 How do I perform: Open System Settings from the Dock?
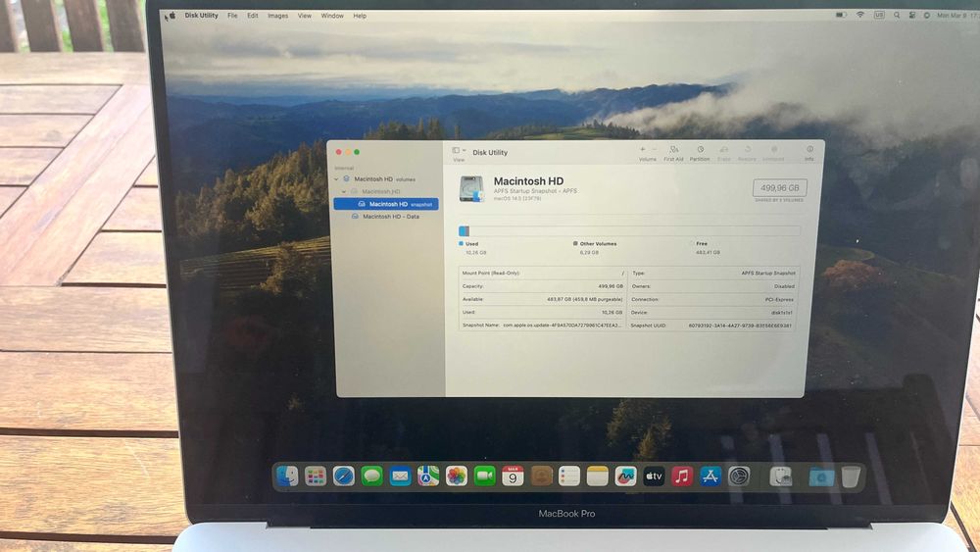[x=739, y=477]
